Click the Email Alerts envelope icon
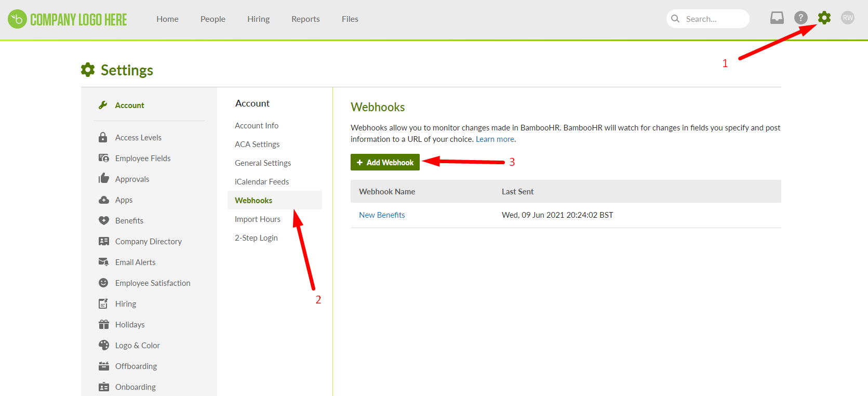Viewport: 868px width, 396px height. pyautogui.click(x=104, y=262)
